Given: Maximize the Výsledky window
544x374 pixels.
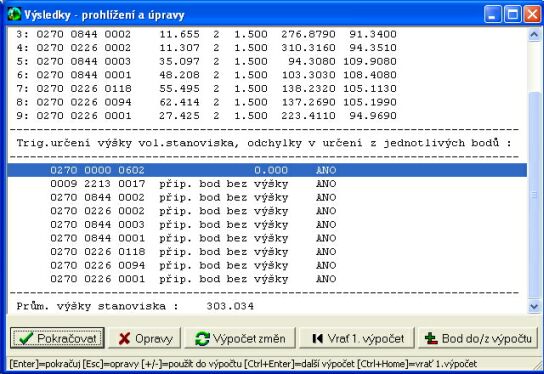Looking at the screenshot, I should point(512,14).
